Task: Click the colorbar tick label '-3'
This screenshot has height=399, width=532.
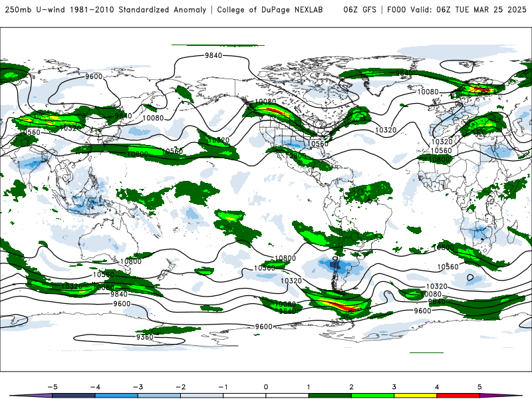Action: click(138, 387)
